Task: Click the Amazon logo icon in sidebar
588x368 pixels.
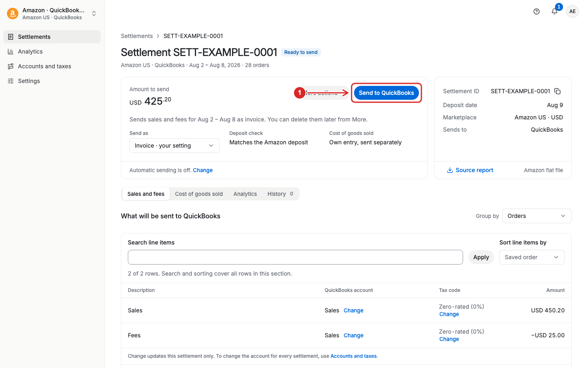Action: tap(13, 13)
